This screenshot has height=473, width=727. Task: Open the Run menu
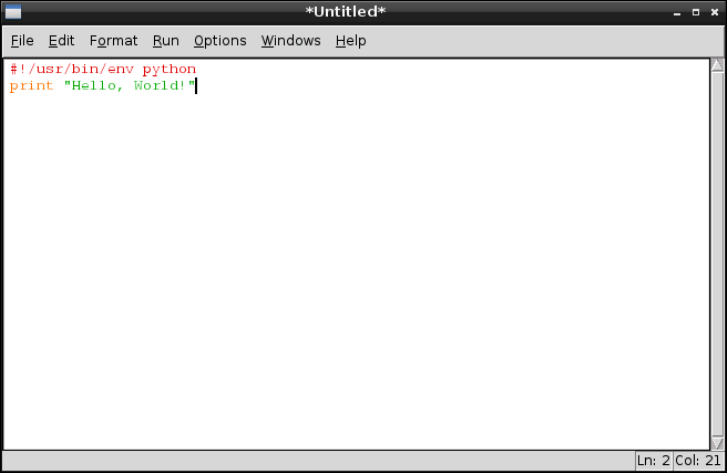pyautogui.click(x=166, y=41)
